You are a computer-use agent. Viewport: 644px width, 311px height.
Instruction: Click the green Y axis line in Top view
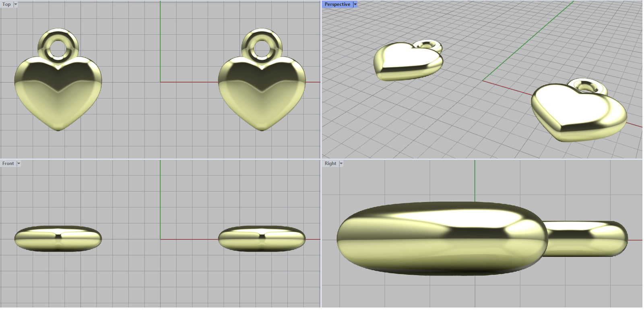tap(160, 40)
